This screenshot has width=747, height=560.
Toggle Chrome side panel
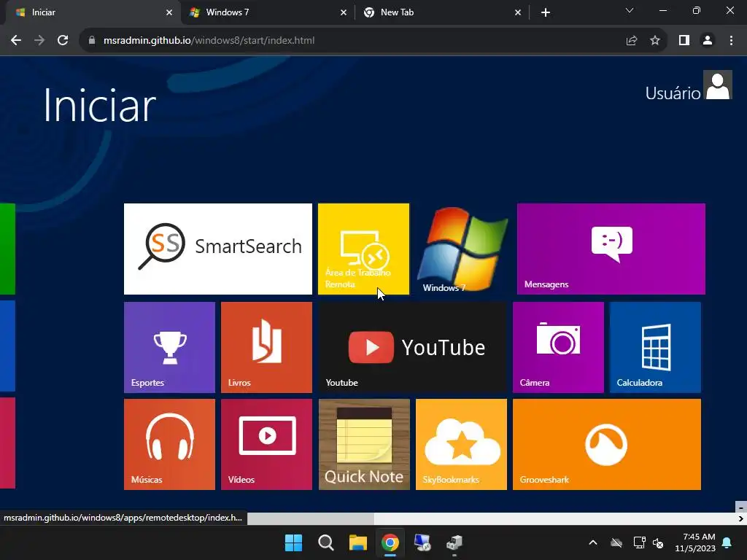click(684, 41)
